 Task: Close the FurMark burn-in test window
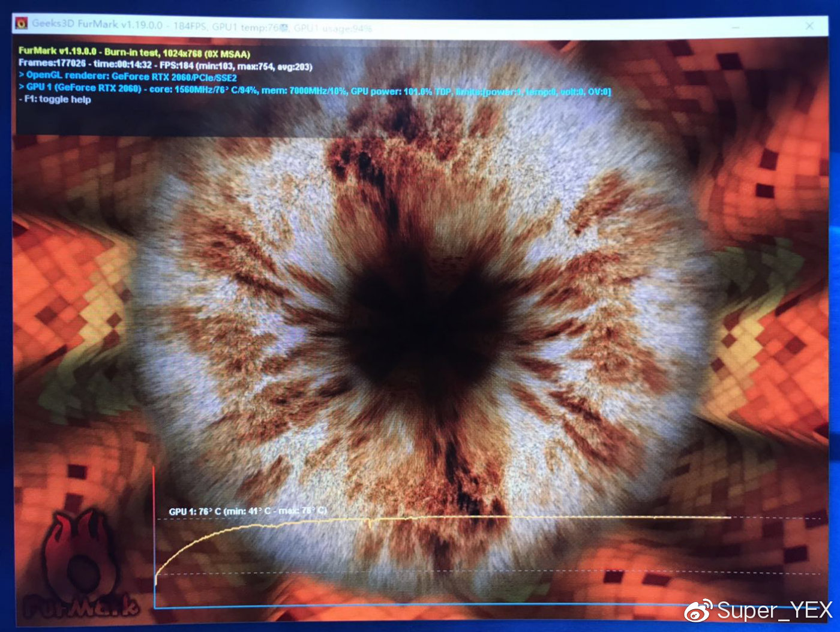tap(809, 26)
